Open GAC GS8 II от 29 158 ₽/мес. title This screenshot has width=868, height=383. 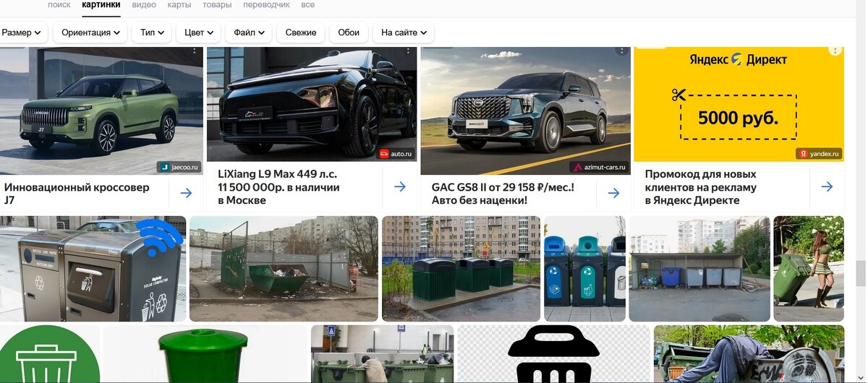pyautogui.click(x=503, y=193)
